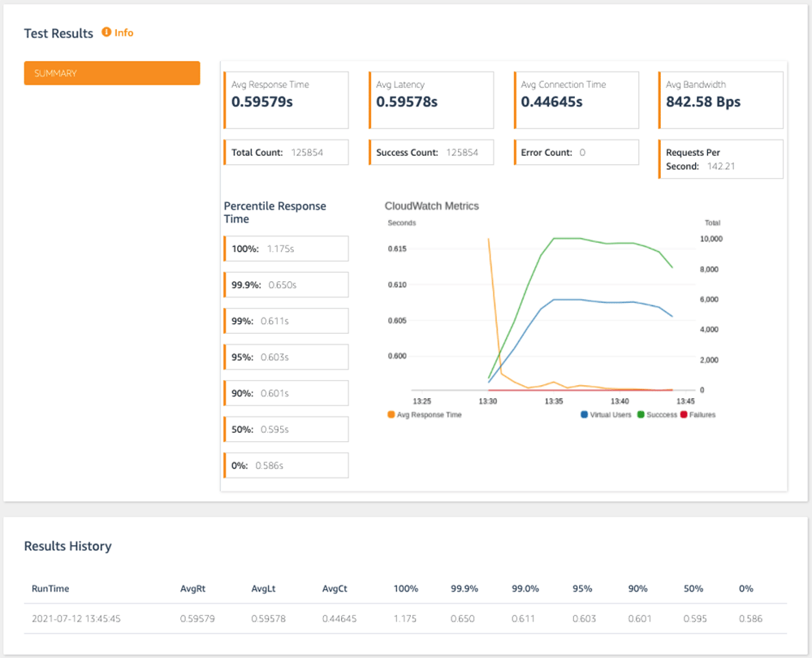Expand the Results History section
This screenshot has width=812, height=658.
coord(67,546)
